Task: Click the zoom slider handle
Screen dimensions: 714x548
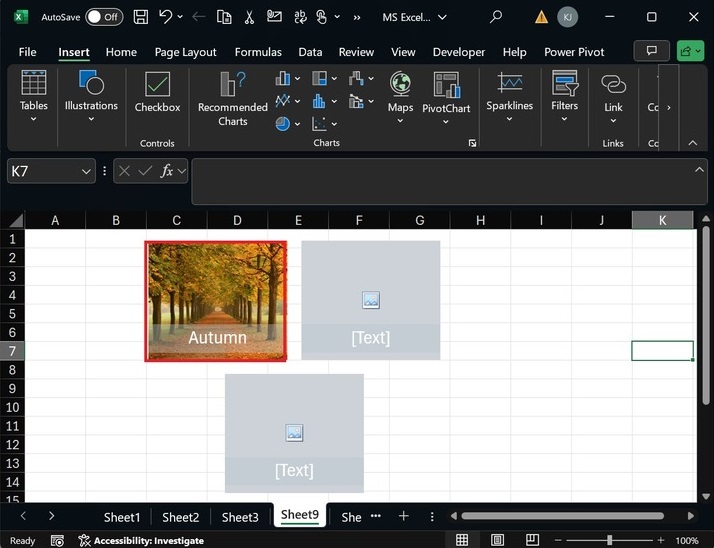Action: click(x=609, y=540)
